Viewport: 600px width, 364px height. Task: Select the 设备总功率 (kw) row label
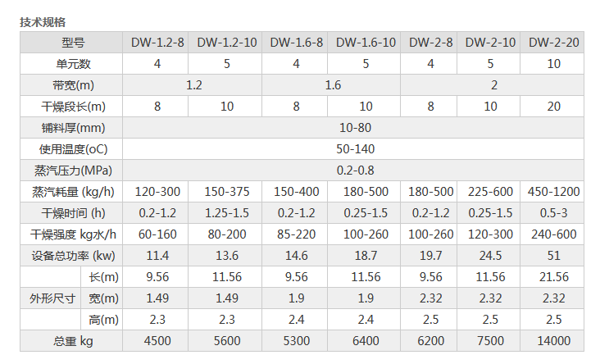[x=73, y=256]
